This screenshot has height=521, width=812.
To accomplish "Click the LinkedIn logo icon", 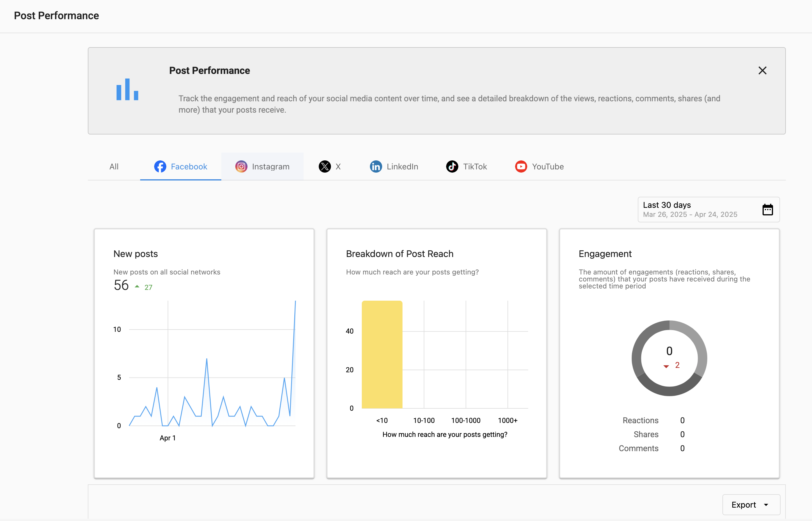I will [x=375, y=166].
